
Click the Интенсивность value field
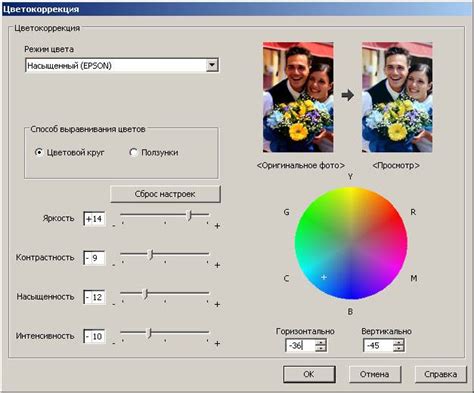coord(95,336)
